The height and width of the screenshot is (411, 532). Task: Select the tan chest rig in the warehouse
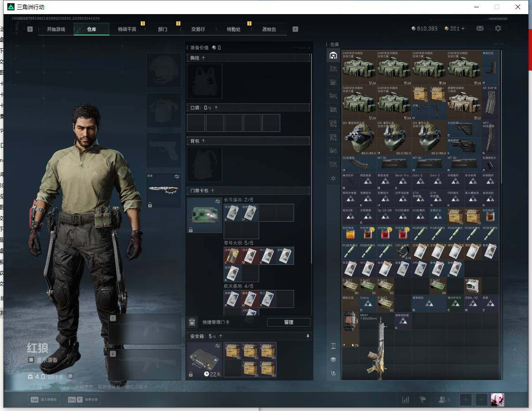(464, 103)
